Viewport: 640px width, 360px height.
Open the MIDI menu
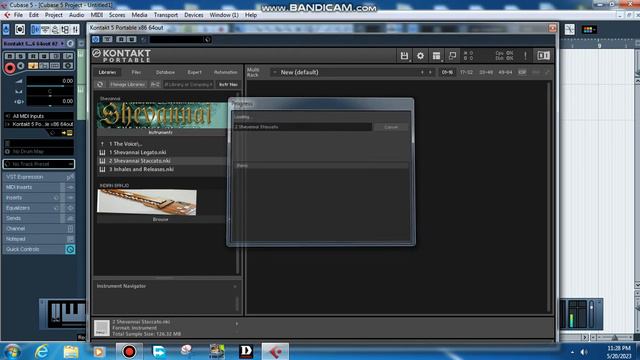97,15
